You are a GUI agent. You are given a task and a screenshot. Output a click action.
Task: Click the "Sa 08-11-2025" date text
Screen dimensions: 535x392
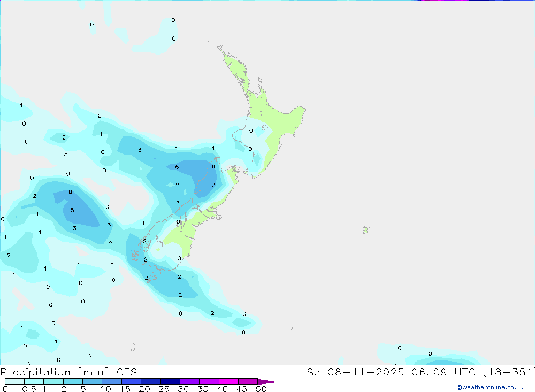coord(355,372)
